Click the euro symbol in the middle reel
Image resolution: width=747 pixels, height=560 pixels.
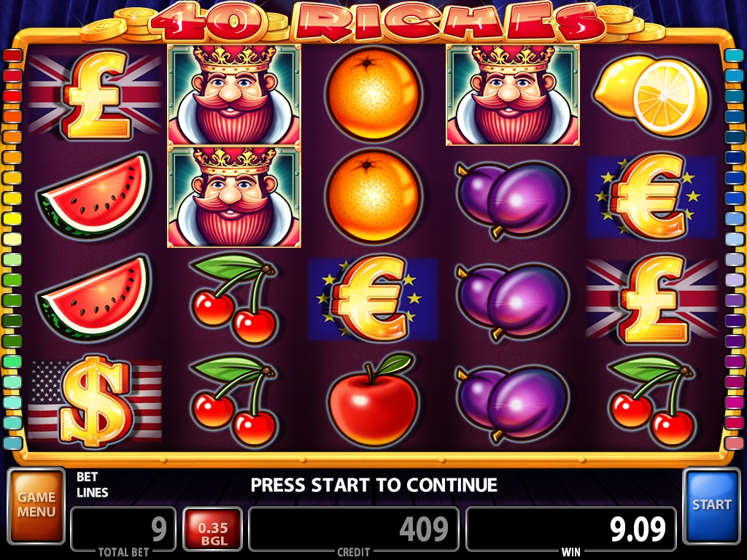[373, 299]
